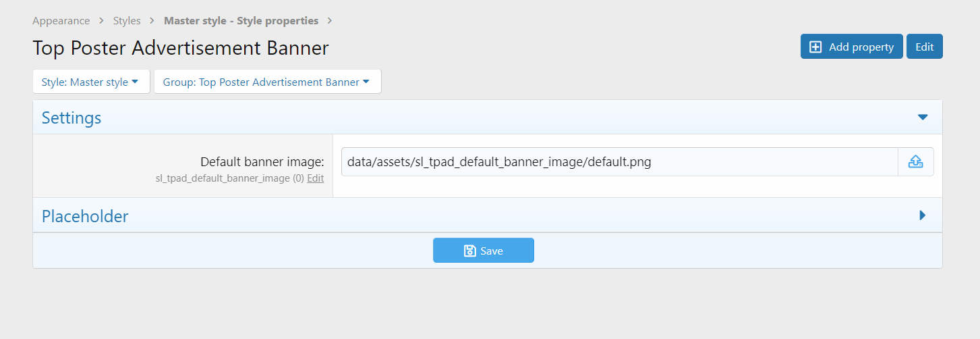Navigate to Styles in the breadcrumb

tap(127, 21)
